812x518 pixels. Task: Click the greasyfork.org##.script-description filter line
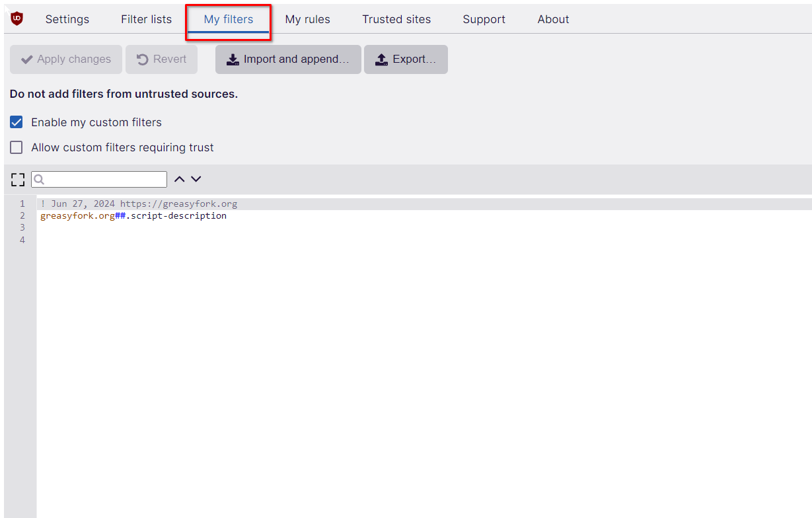(133, 215)
